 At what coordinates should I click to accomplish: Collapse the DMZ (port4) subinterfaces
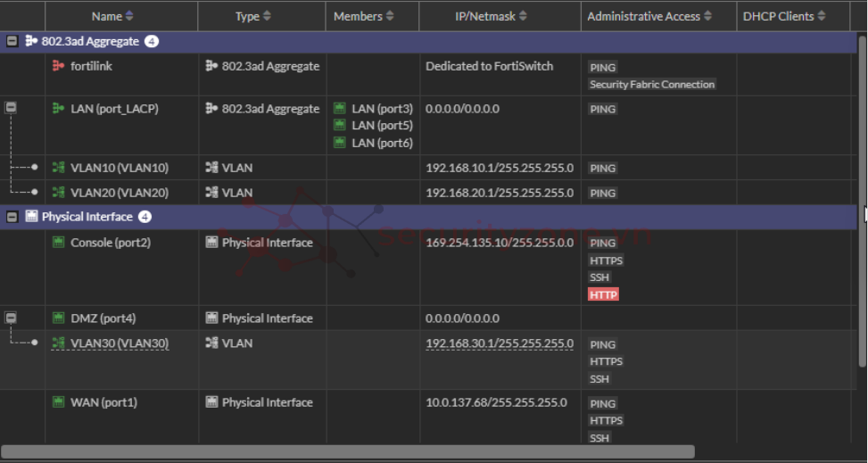coord(11,318)
